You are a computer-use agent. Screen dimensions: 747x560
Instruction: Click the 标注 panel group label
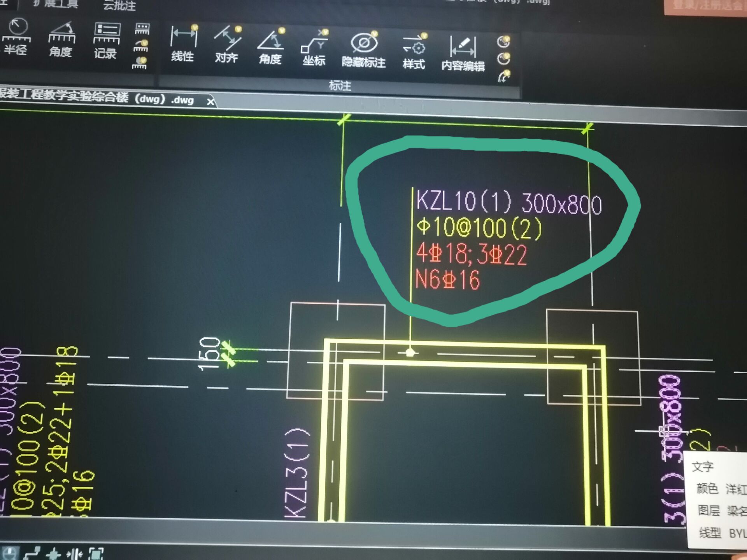[x=340, y=86]
